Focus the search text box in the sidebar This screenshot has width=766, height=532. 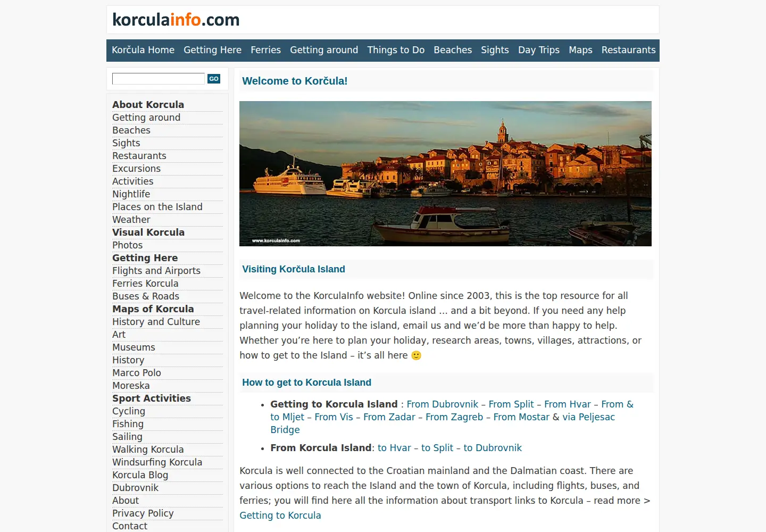pos(159,79)
